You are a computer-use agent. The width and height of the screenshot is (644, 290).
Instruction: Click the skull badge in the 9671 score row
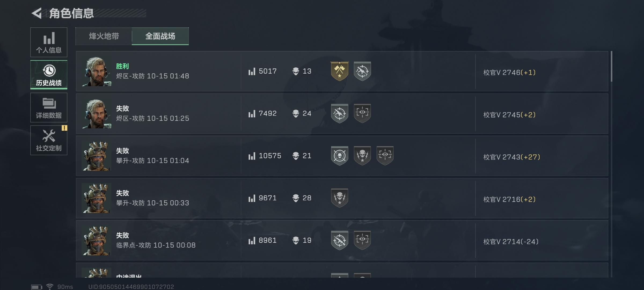[x=339, y=198]
